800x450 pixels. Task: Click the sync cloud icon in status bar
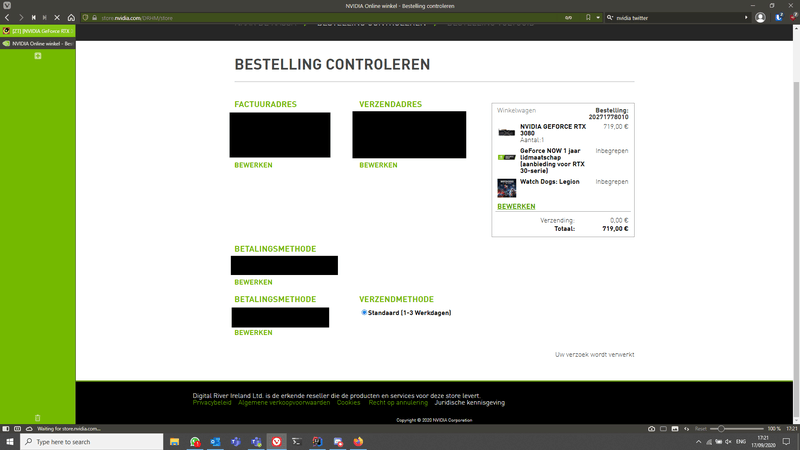click(x=29, y=429)
